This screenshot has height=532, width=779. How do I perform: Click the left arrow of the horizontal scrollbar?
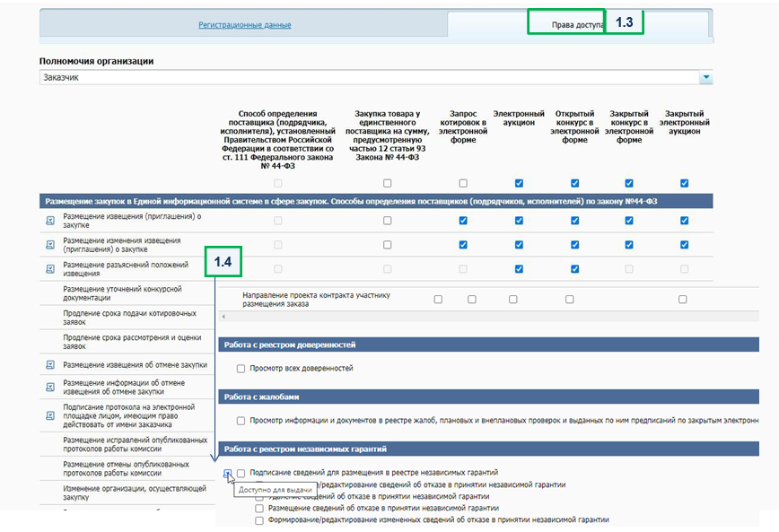coord(223,317)
